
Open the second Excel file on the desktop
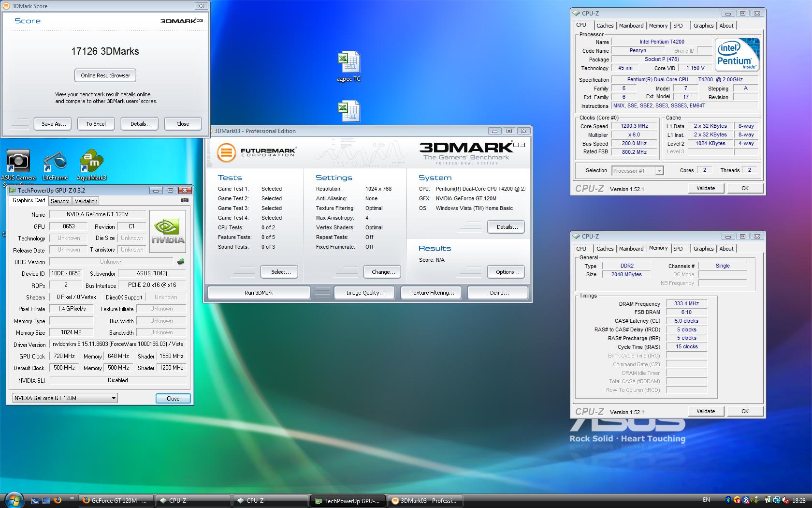348,111
